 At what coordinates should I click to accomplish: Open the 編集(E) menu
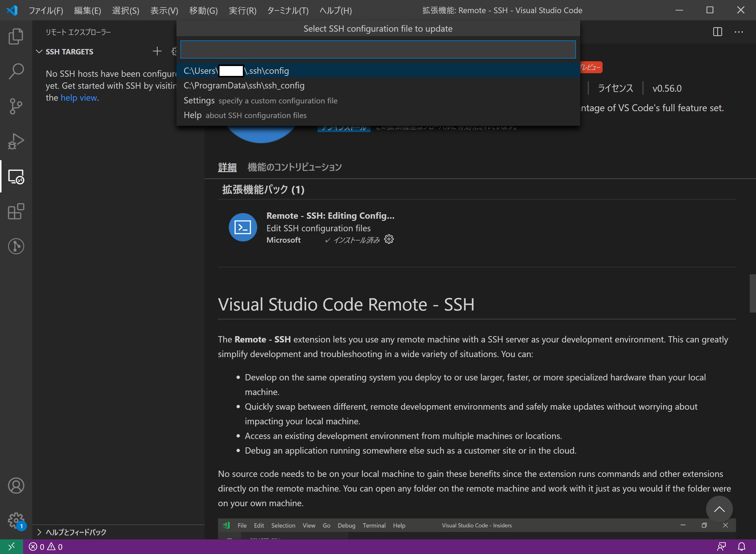[87, 10]
